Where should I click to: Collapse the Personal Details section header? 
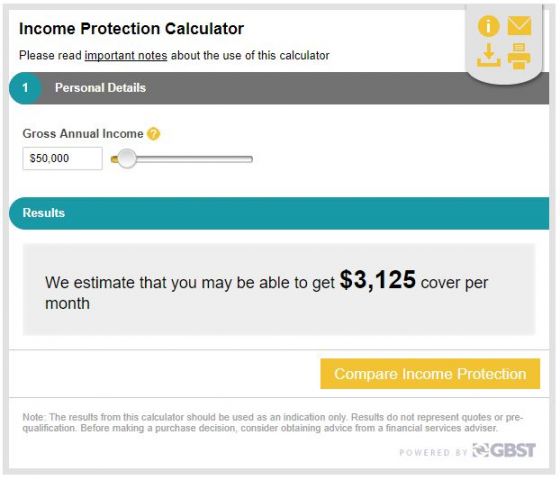click(279, 88)
